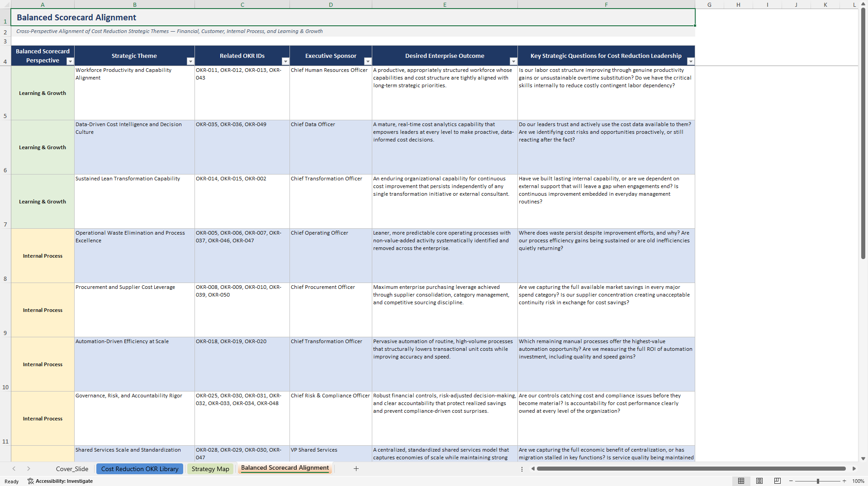This screenshot has width=868, height=486.
Task: Go to next sheet tab arrow
Action: click(28, 469)
